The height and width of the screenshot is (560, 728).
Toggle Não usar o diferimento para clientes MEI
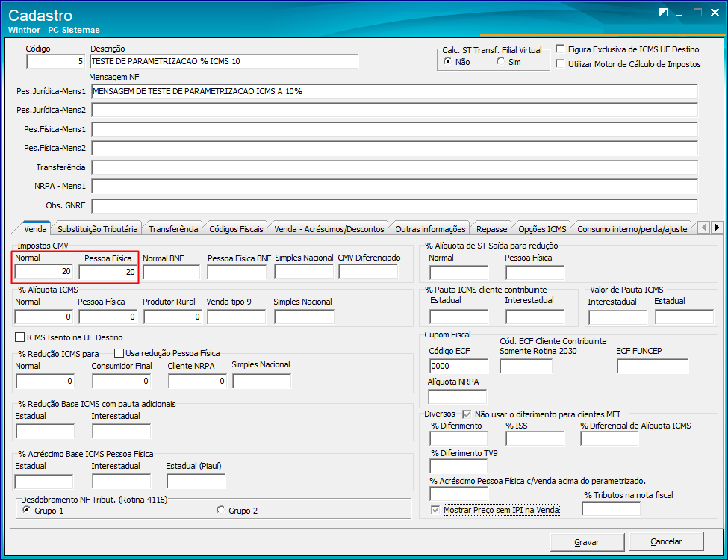click(x=467, y=414)
